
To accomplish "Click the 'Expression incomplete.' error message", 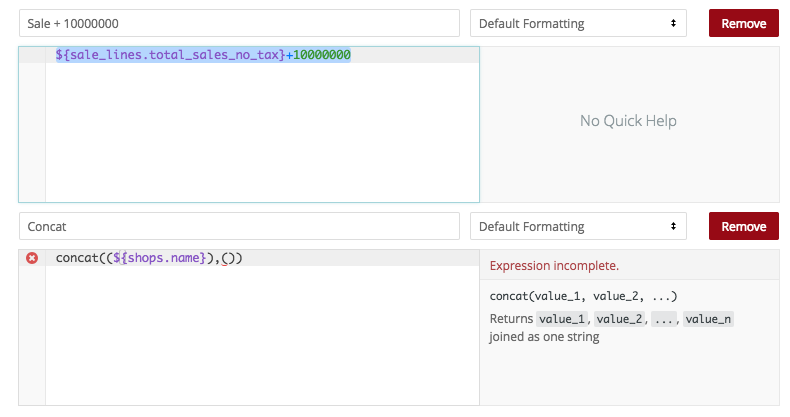I will coord(554,265).
